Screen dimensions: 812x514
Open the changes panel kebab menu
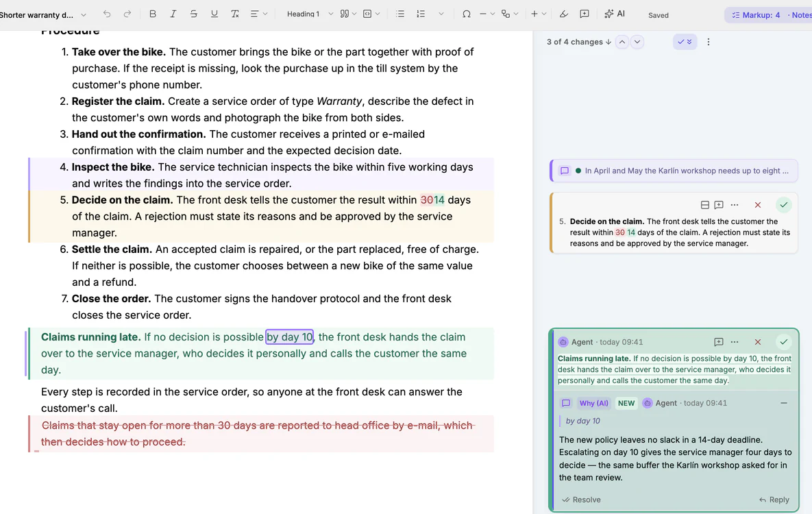(709, 42)
